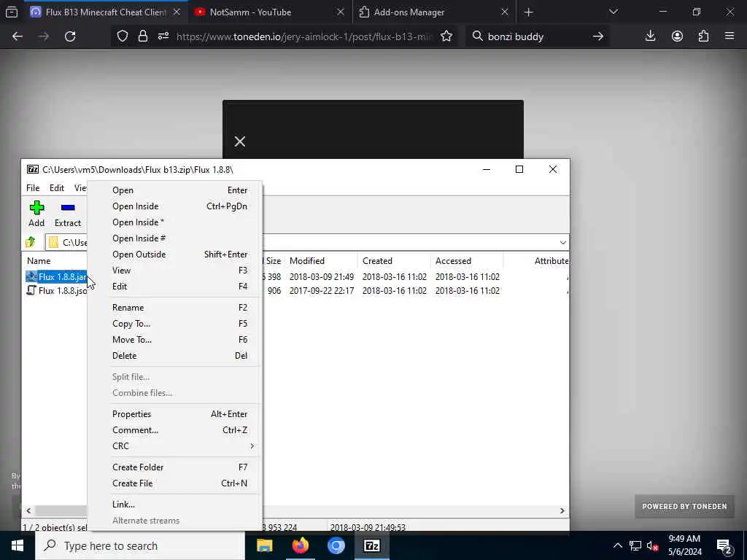Switch to the NotSamm - YouTube tab

click(271, 12)
